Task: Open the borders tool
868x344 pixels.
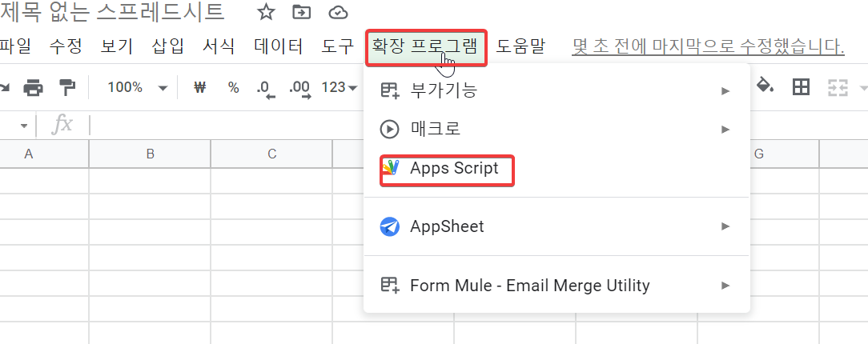Action: (x=801, y=87)
